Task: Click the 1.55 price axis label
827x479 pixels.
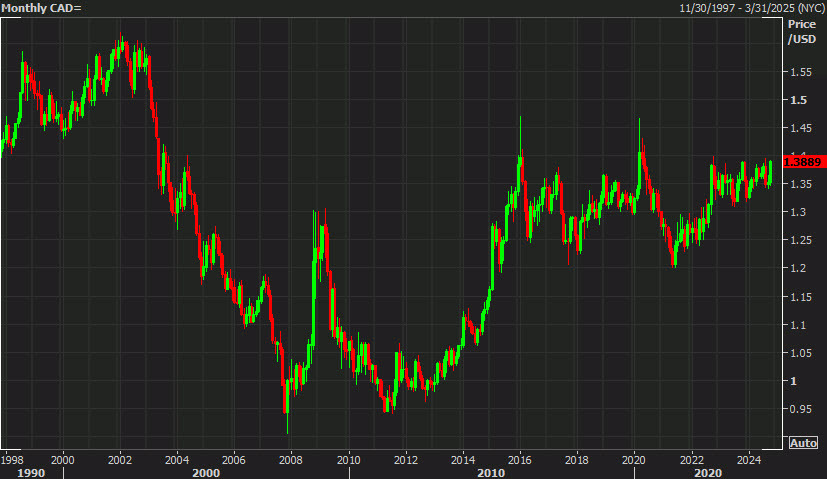Action: 801,72
